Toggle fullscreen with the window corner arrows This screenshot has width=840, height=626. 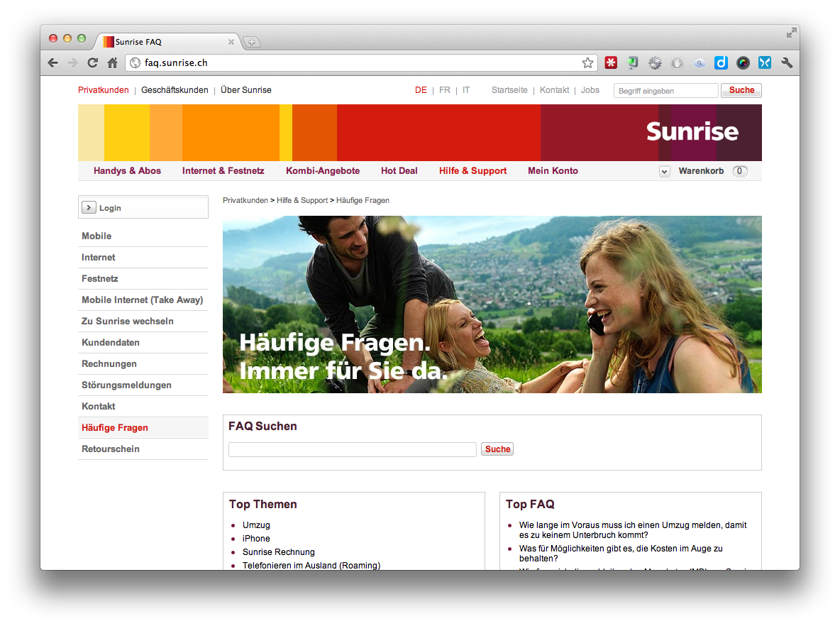pyautogui.click(x=791, y=33)
